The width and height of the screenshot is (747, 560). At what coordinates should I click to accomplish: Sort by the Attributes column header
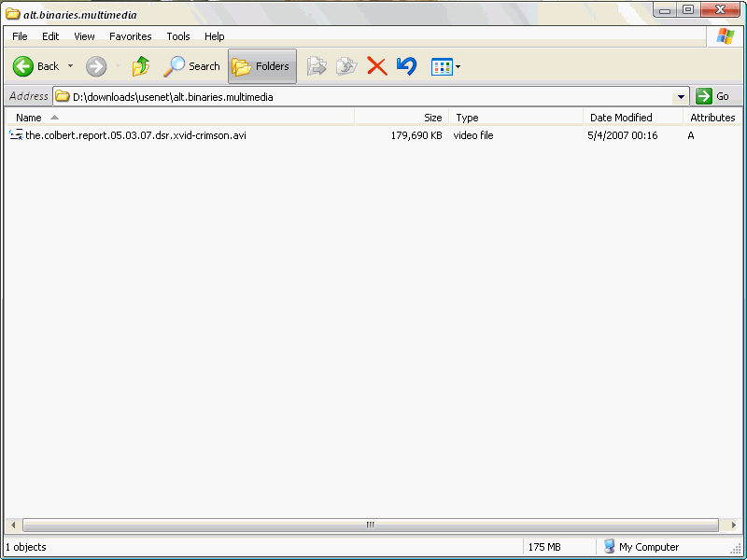(x=712, y=118)
